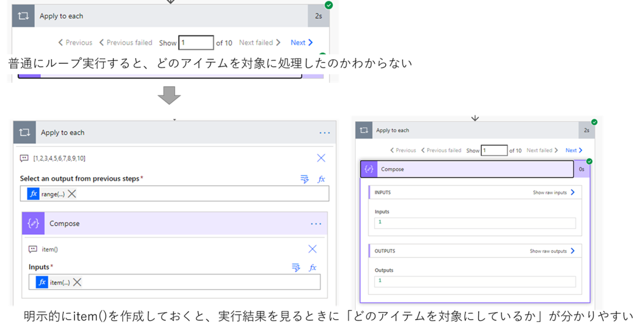Click the run-result pager's Show iteration field
This screenshot has height=332, width=644.
[494, 150]
